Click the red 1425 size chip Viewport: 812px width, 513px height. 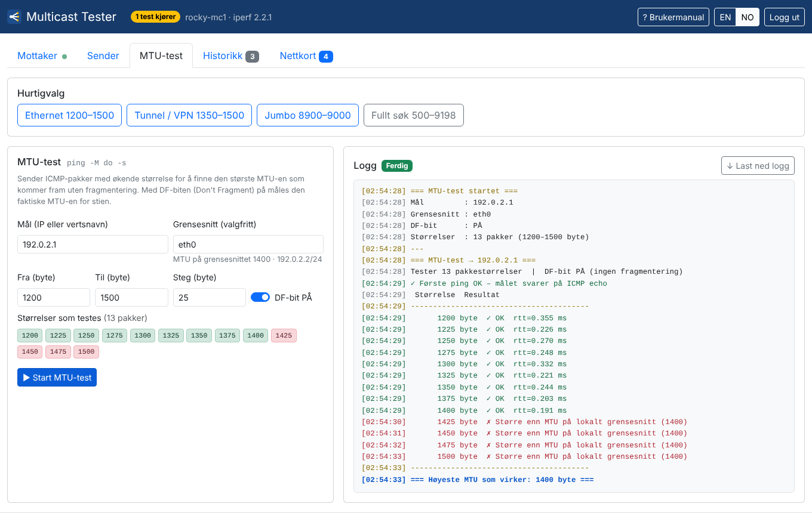[x=284, y=335]
